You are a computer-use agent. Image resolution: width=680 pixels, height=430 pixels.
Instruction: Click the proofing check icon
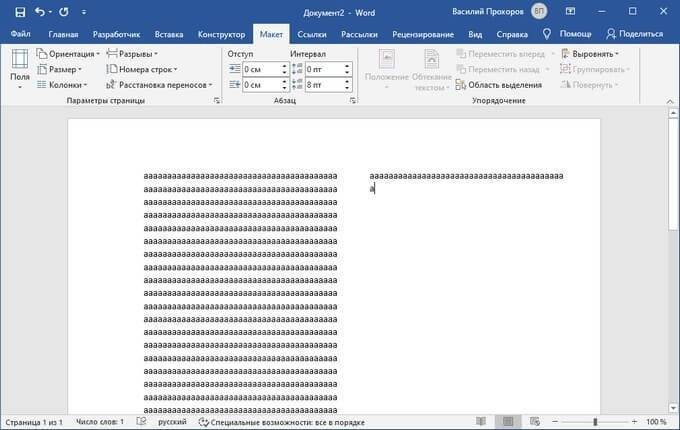(141, 421)
